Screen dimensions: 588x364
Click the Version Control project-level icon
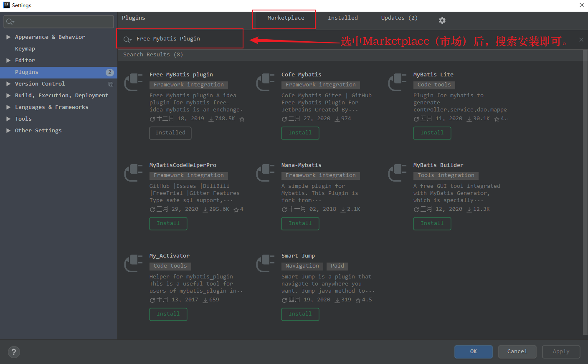pos(111,84)
